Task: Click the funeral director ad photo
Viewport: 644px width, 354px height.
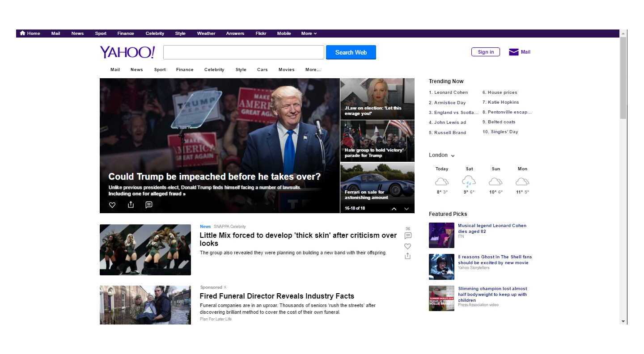Action: click(145, 305)
